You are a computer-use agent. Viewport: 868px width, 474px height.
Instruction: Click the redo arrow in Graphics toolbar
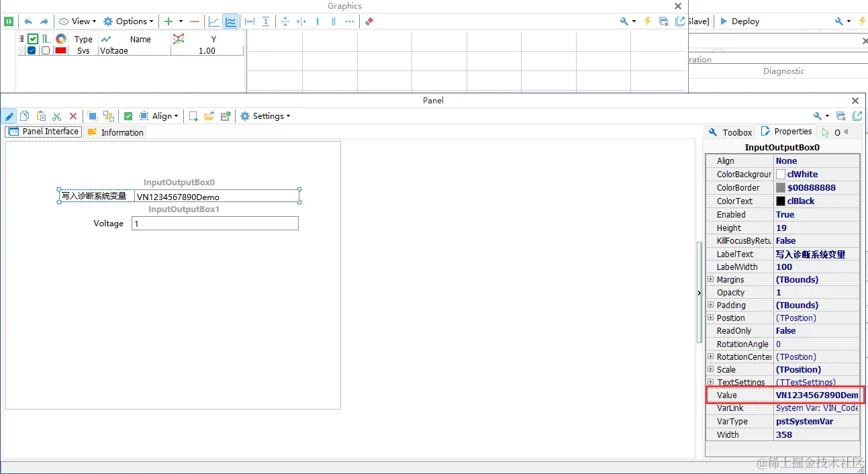(44, 21)
